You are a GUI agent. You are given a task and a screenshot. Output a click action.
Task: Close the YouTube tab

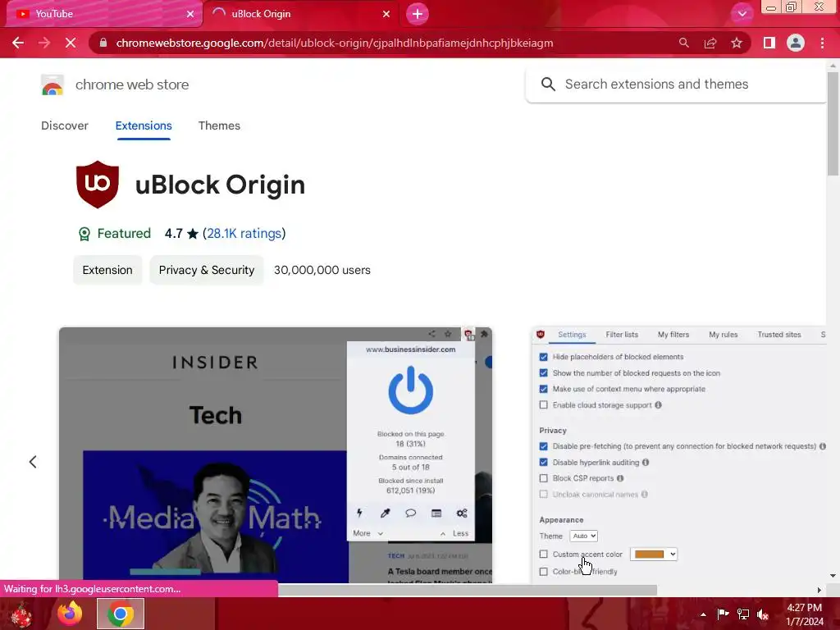point(190,14)
